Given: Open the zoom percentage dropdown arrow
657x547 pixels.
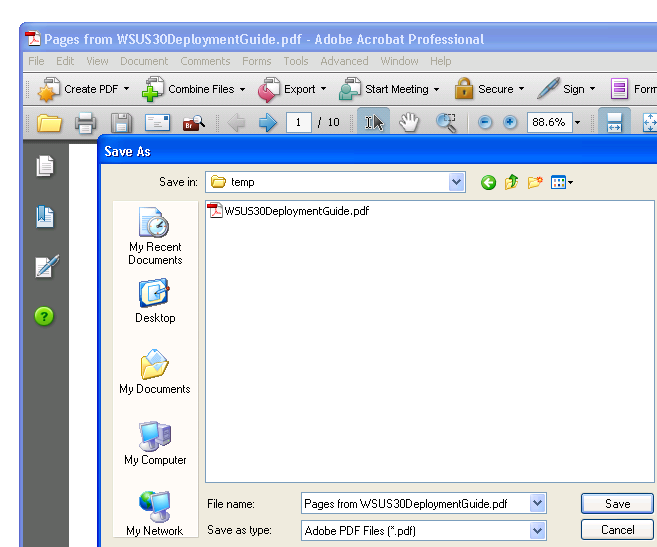Looking at the screenshot, I should [x=577, y=122].
